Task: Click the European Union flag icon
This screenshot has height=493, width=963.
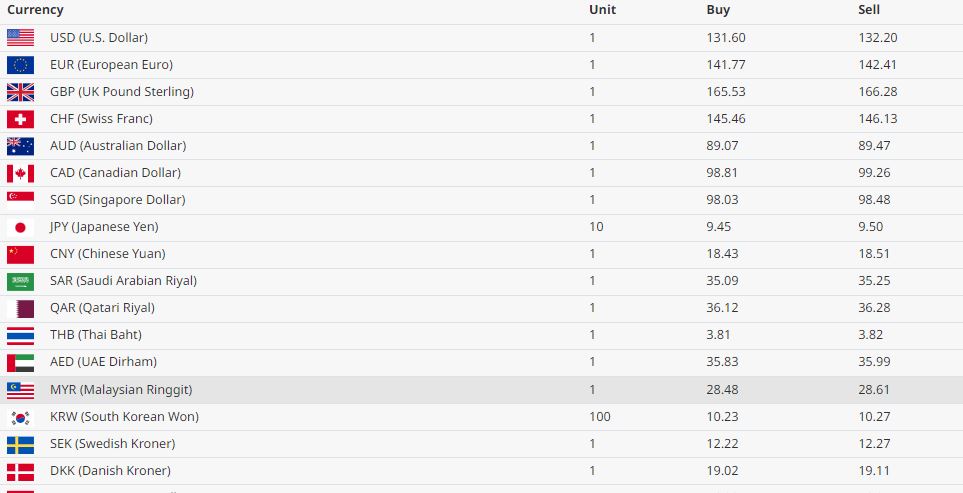Action: click(x=20, y=65)
